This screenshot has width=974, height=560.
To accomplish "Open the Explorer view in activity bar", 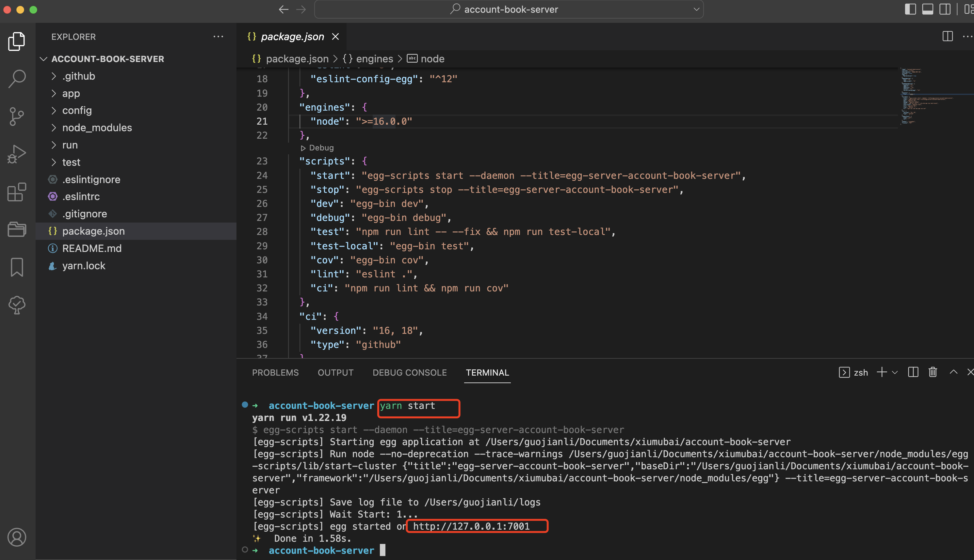I will click(x=17, y=41).
